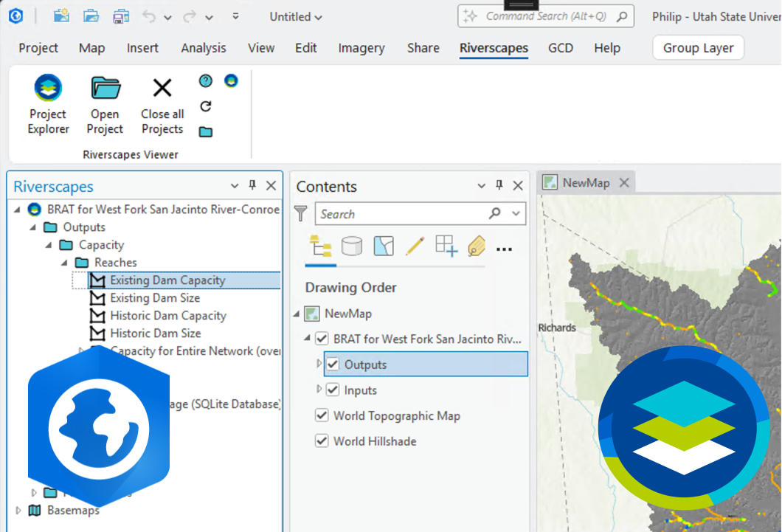Expand the Outputs group in Contents
This screenshot has height=532, width=782.
[319, 365]
